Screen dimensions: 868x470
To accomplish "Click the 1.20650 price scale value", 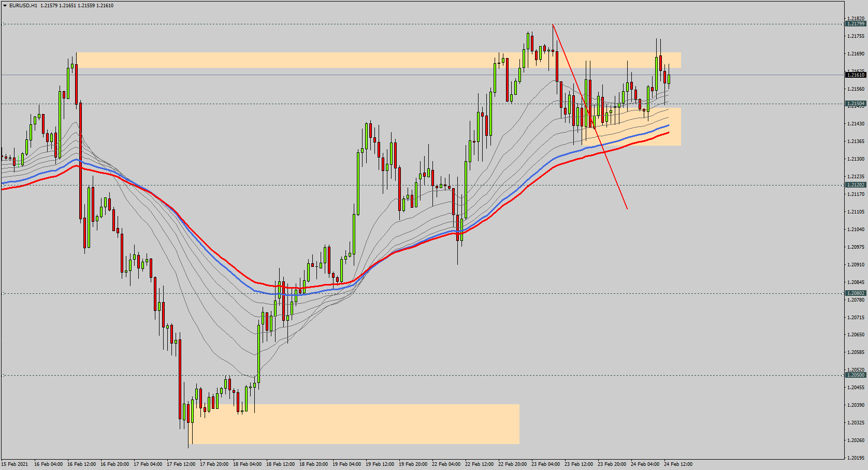I will click(x=856, y=335).
